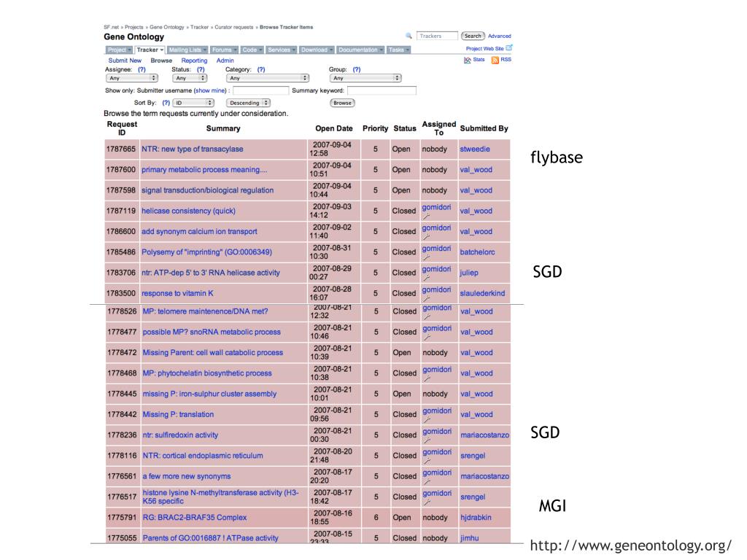Image resolution: width=747 pixels, height=560 pixels.
Task: Click the Project Web Site link
Action: (484, 49)
